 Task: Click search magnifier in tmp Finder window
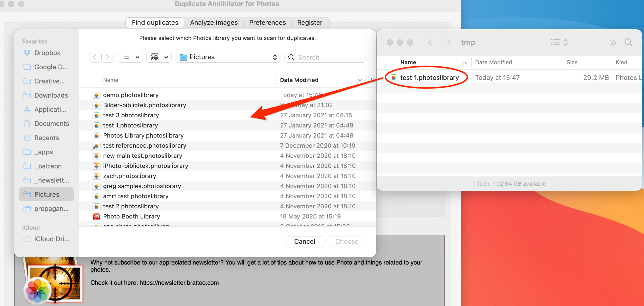628,42
